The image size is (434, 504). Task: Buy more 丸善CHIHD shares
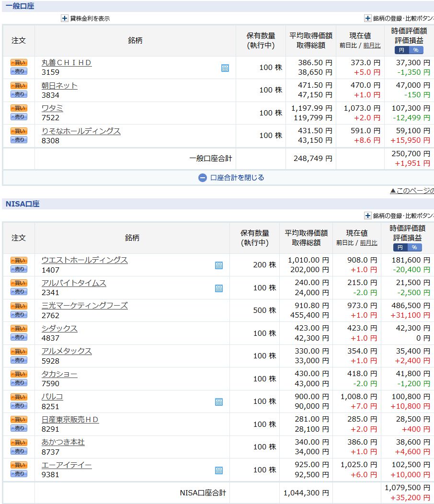pos(19,63)
